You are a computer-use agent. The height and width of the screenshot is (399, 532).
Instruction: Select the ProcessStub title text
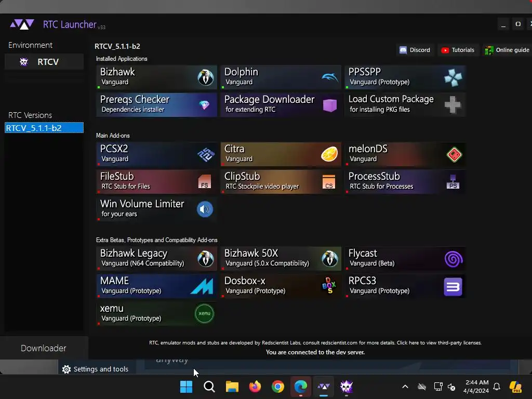tap(374, 176)
